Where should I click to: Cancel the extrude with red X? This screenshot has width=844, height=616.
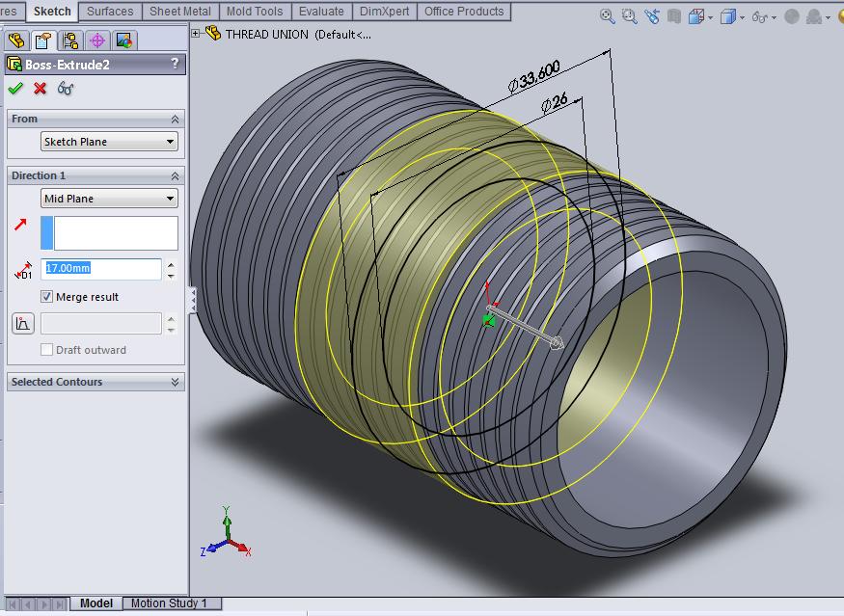click(x=40, y=86)
